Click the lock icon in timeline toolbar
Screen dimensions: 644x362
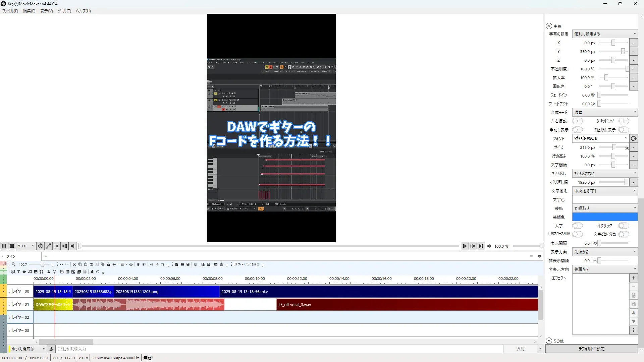pyautogui.click(x=108, y=264)
